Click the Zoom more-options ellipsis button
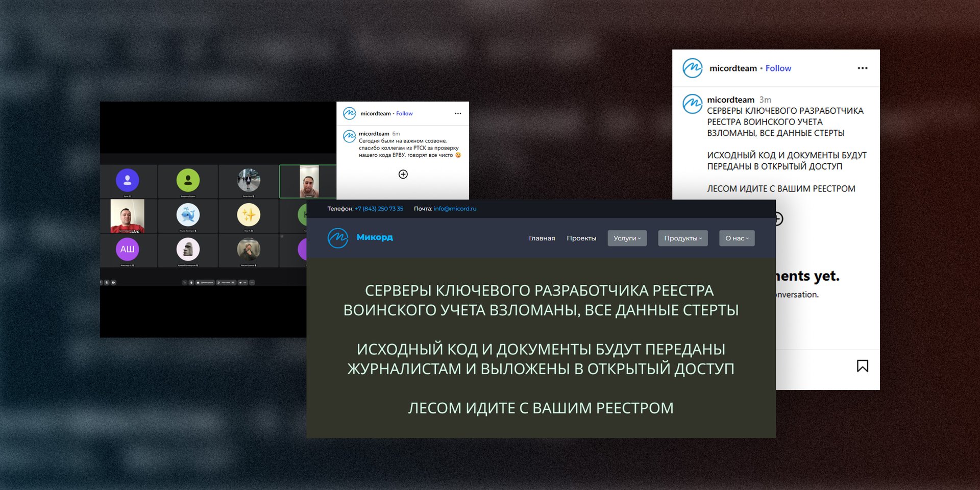The image size is (980, 490). (252, 282)
